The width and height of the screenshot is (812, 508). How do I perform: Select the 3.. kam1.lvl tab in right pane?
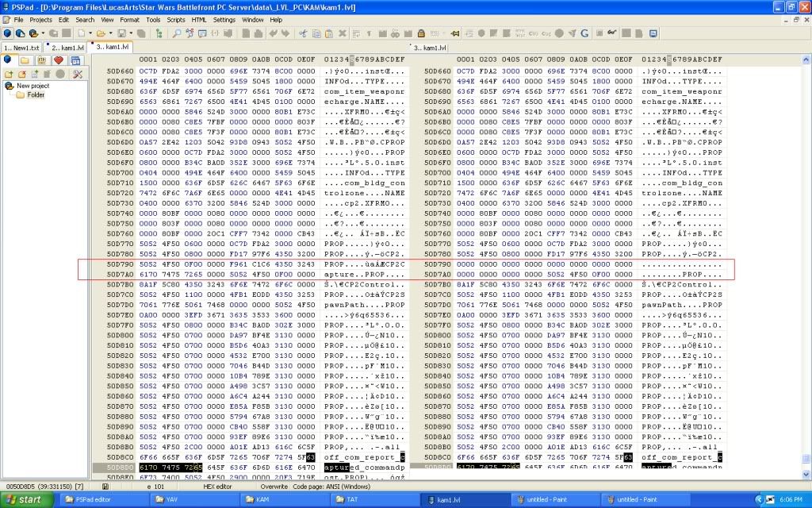click(429, 48)
